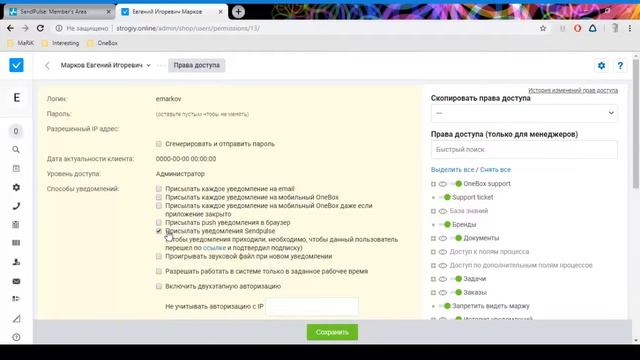Open 'Interesting' bookmarks folder
The height and width of the screenshot is (360, 640).
click(x=60, y=43)
